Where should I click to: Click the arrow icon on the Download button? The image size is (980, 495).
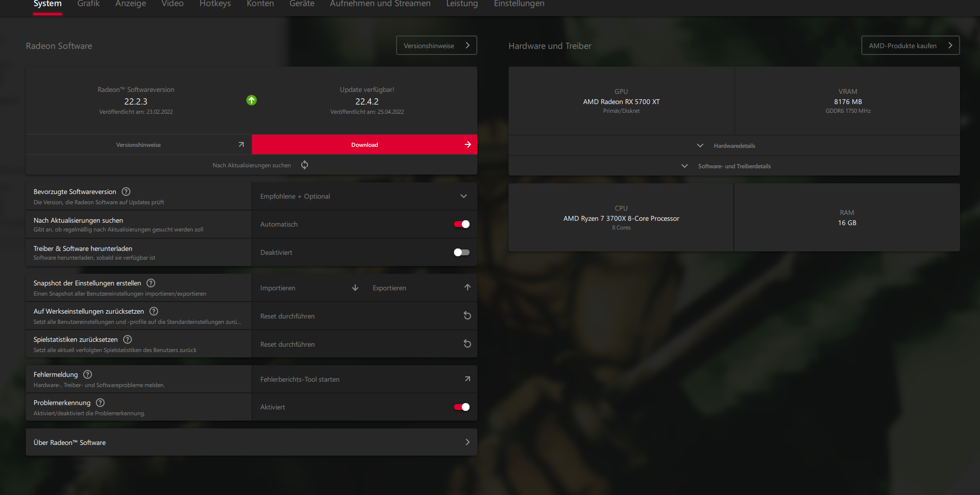coord(468,144)
